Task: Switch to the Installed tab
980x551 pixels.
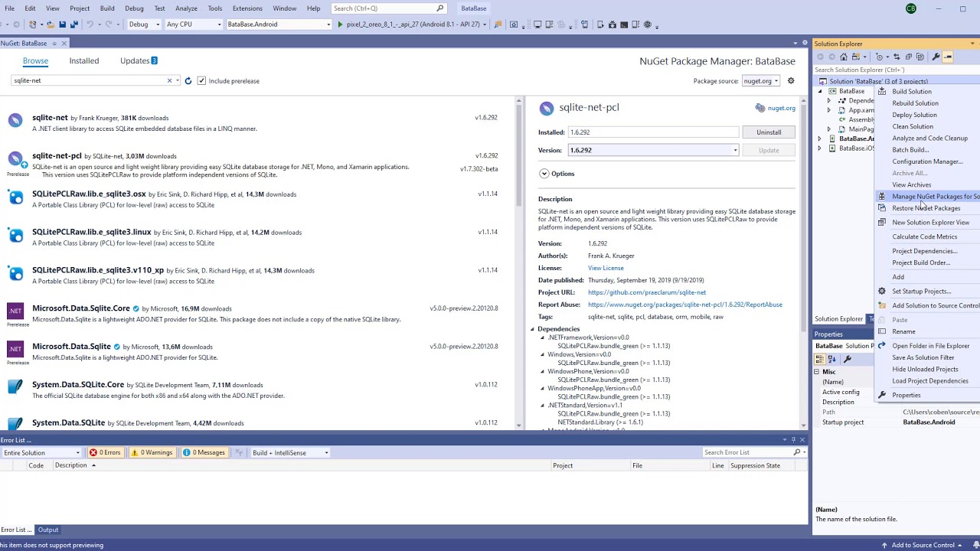Action: (x=84, y=60)
